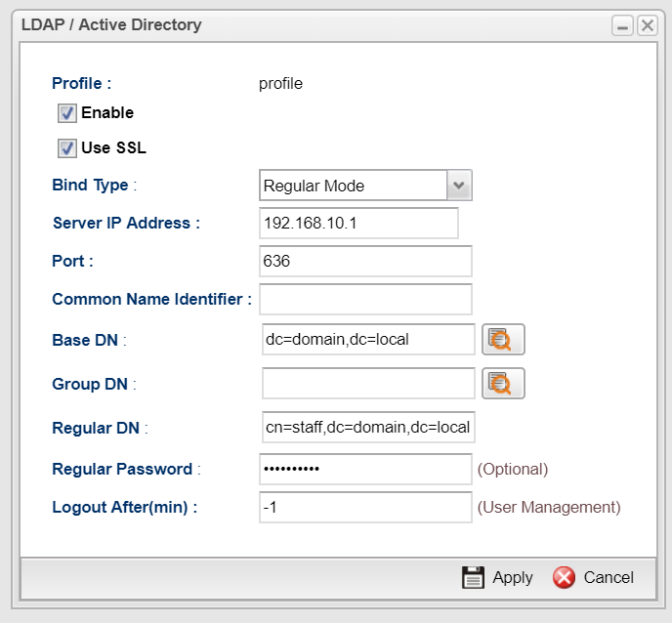Screen dimensions: 672x623
Task: Uncheck the Use SSL checkbox
Action: [x=67, y=148]
